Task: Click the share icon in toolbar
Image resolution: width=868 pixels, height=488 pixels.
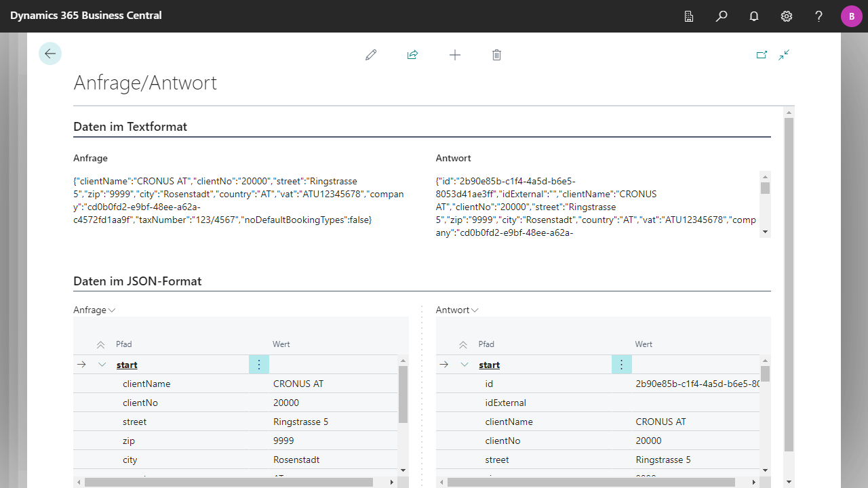Action: (412, 55)
